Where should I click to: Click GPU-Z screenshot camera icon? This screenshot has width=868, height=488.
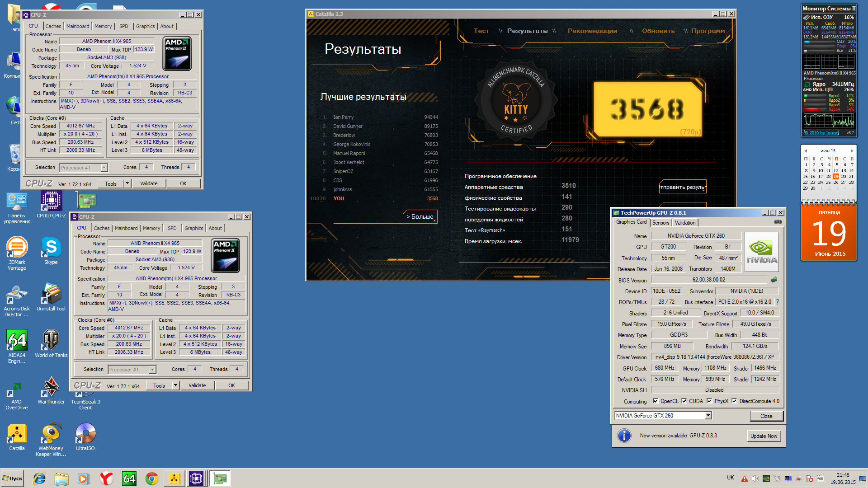778,222
